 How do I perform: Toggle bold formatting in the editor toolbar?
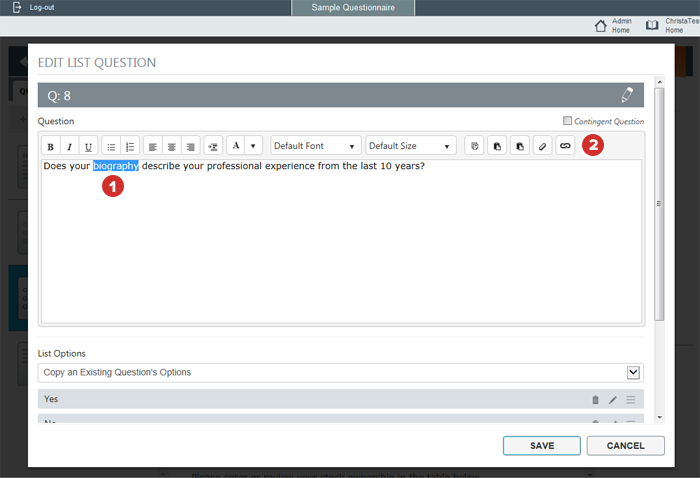51,146
